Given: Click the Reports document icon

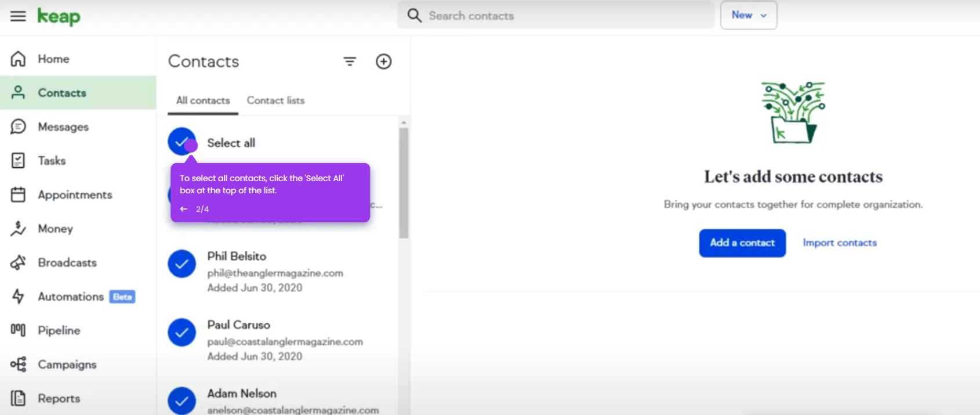Looking at the screenshot, I should click(18, 398).
